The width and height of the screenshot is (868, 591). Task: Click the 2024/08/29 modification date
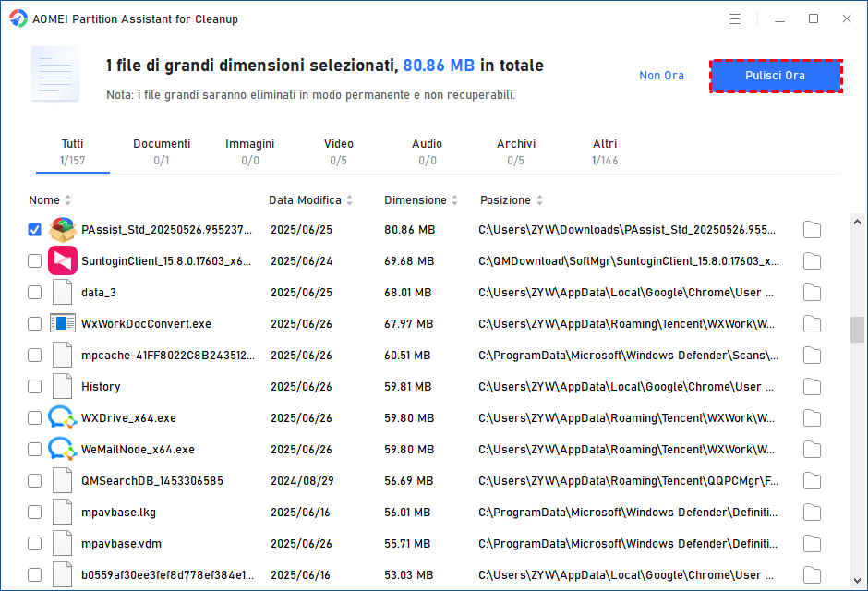(x=302, y=481)
